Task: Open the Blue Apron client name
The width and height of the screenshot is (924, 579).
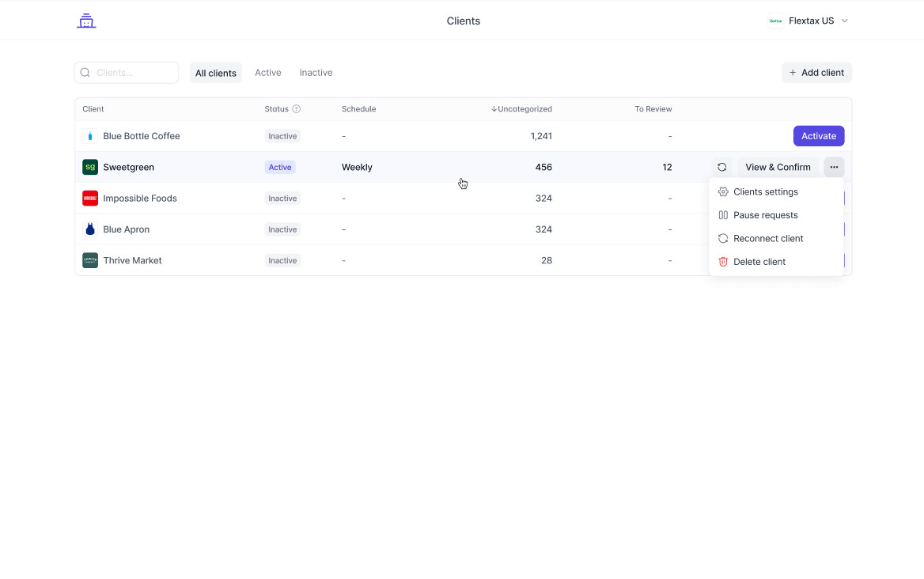Action: [126, 229]
